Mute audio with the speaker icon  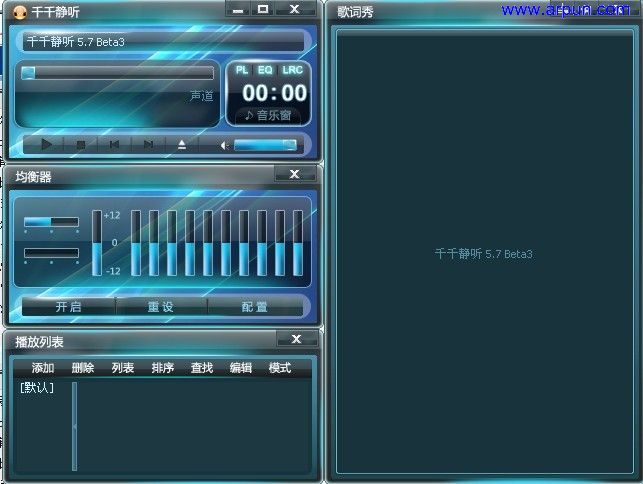coord(224,145)
